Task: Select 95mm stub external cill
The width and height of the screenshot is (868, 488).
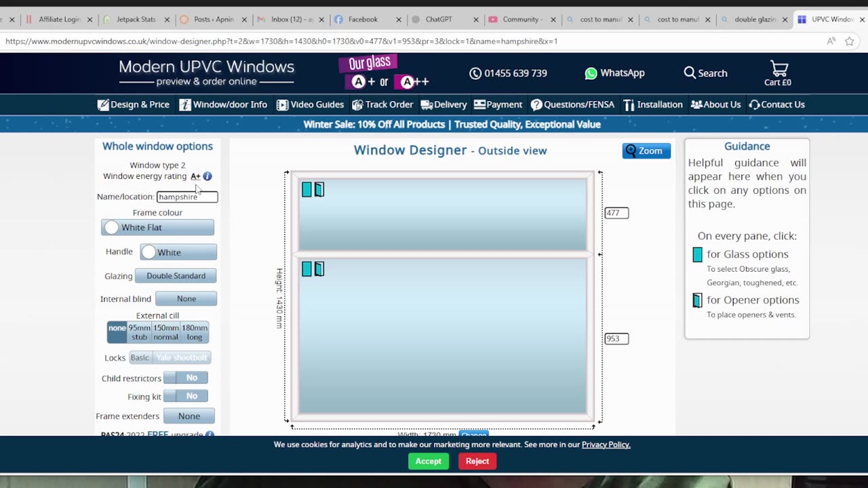Action: click(x=139, y=332)
